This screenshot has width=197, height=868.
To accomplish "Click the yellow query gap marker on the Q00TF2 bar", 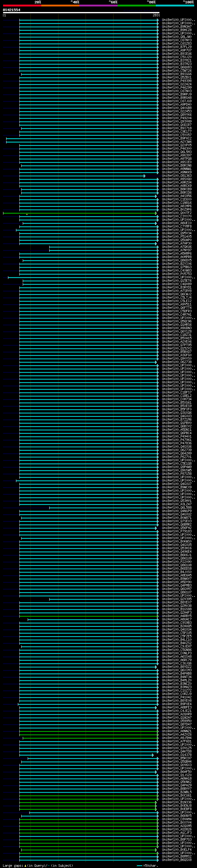I will click(x=27, y=214).
